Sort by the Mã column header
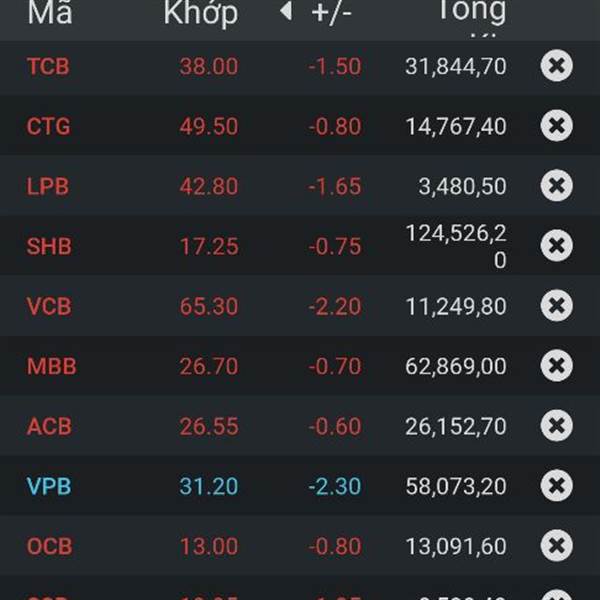This screenshot has width=600, height=600. (x=50, y=12)
